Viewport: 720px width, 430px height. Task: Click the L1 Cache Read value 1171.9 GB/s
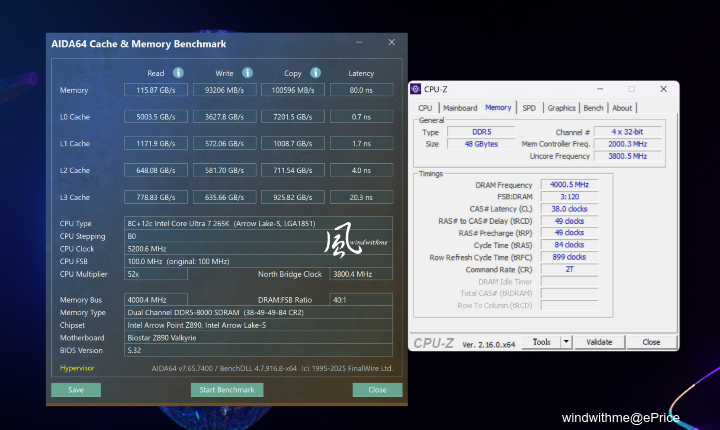point(156,143)
